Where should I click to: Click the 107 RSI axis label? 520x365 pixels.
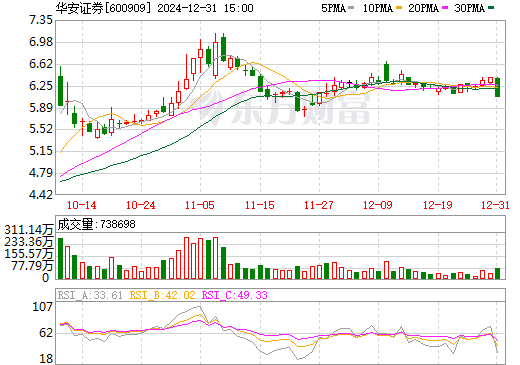click(x=42, y=307)
